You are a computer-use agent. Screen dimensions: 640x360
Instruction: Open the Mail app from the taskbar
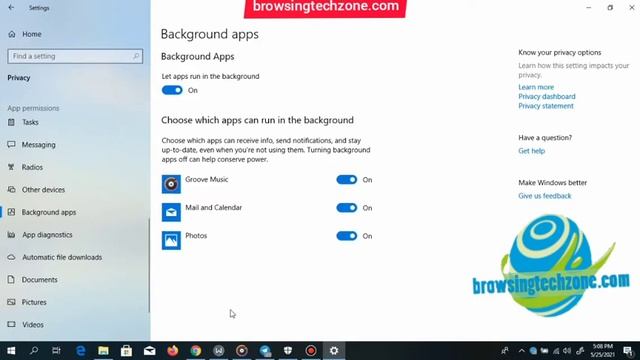click(x=149, y=351)
